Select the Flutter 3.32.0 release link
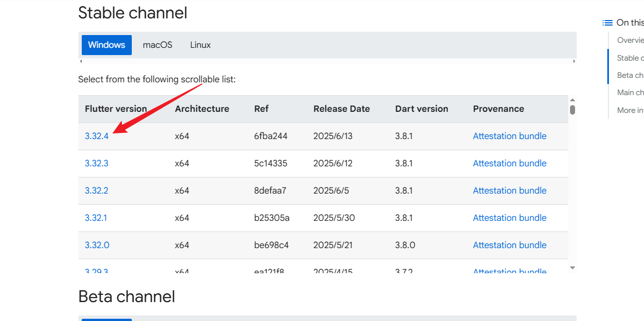This screenshot has height=321, width=644. coord(97,245)
